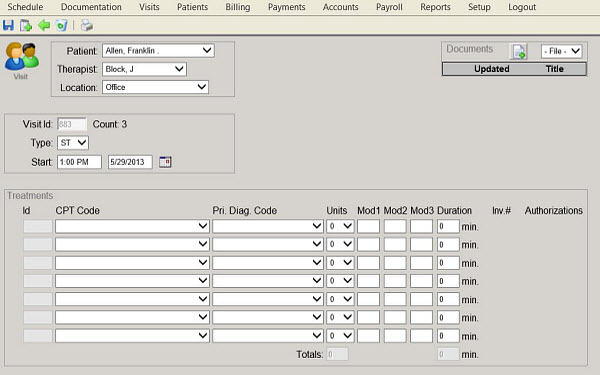Click the first row Duration field
Viewport: 600px width, 375px height.
448,226
